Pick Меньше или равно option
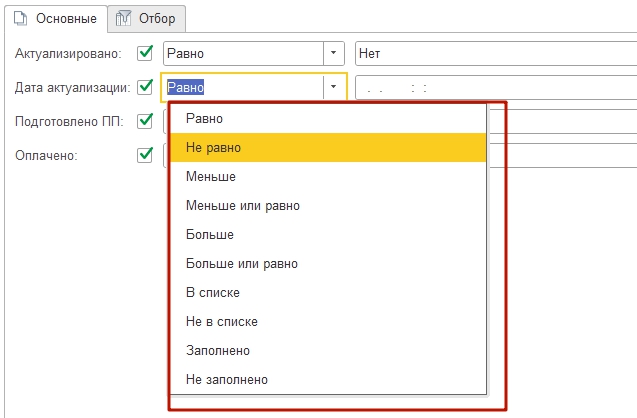This screenshot has width=637, height=418. pos(242,206)
